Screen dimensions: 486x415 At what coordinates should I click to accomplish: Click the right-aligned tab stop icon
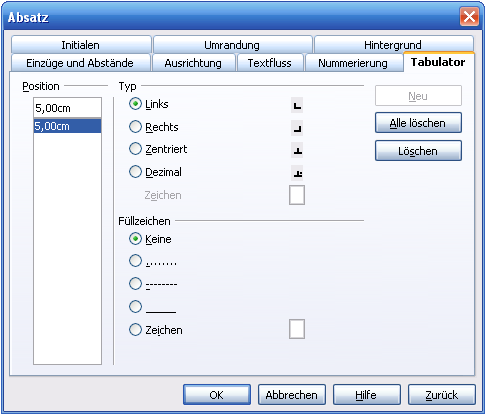297,128
